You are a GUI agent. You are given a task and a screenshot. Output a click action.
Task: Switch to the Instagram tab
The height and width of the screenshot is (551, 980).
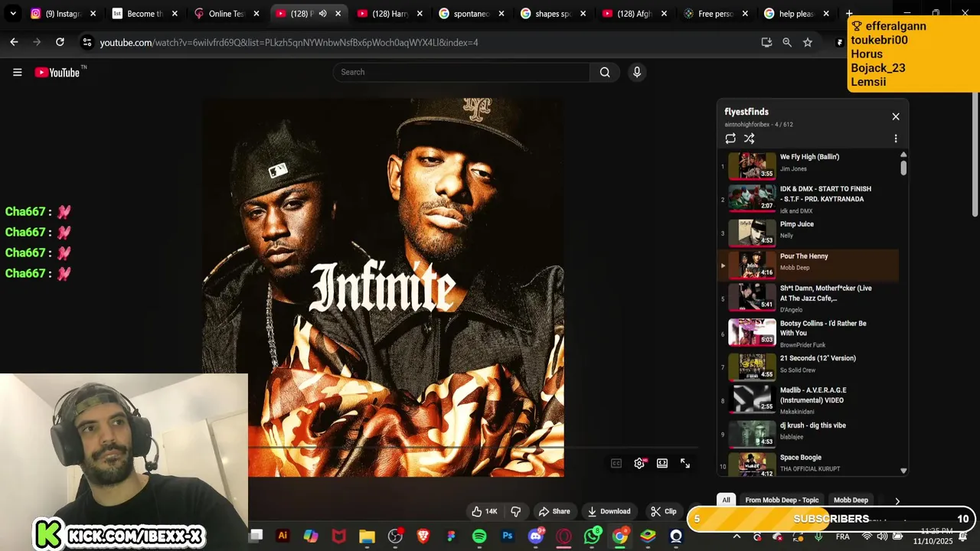point(63,14)
